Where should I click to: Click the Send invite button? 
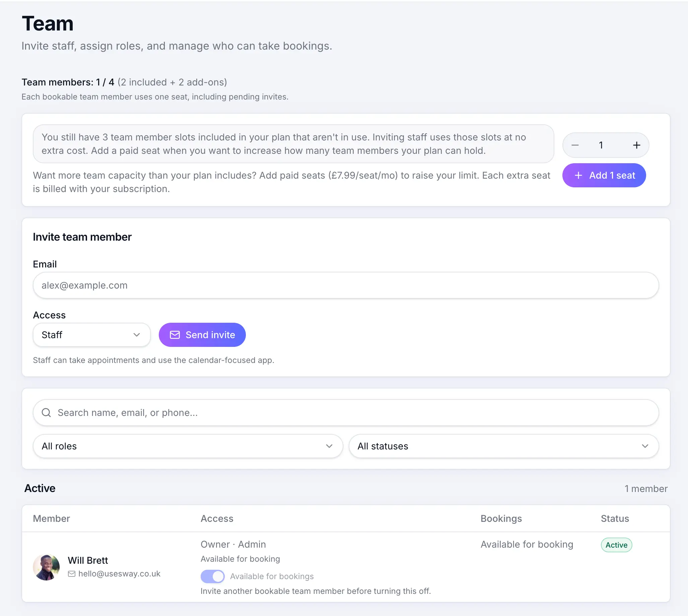[x=202, y=335]
